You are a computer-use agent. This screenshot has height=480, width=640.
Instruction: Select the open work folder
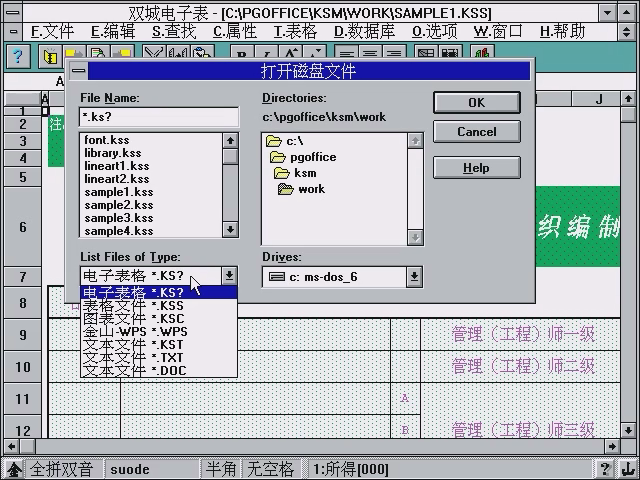[x=302, y=189]
